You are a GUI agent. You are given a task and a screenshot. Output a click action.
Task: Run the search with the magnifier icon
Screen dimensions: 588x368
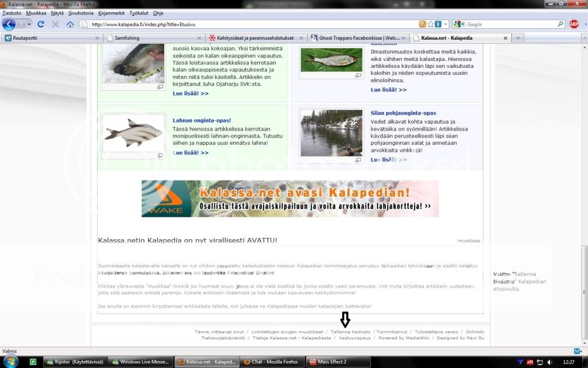(560, 24)
